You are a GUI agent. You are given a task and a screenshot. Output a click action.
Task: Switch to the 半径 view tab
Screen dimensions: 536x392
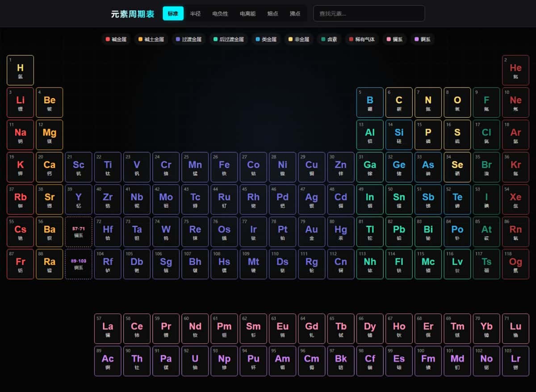(x=195, y=13)
